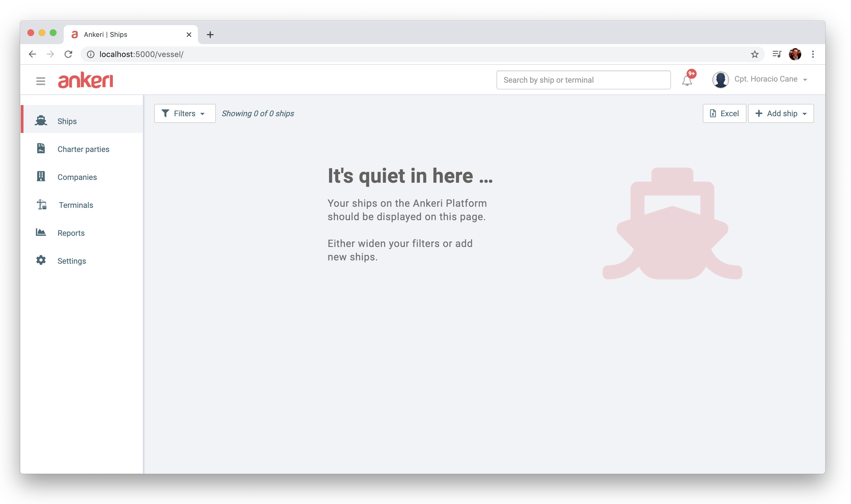The width and height of the screenshot is (851, 504).
Task: Click the browser forward arrow
Action: [50, 54]
